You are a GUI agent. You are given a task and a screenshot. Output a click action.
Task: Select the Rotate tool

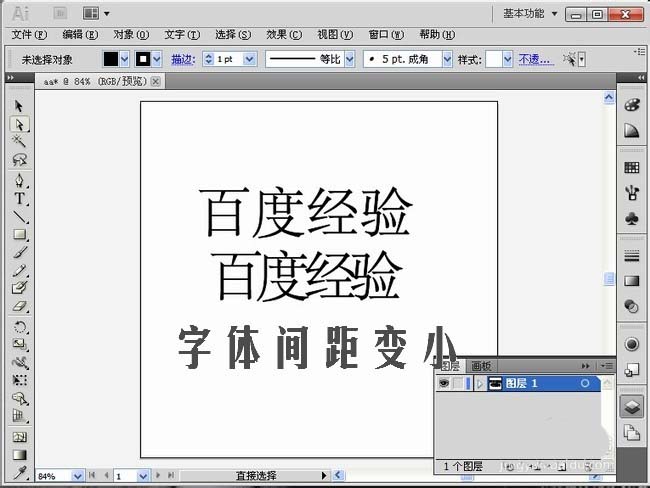point(19,327)
